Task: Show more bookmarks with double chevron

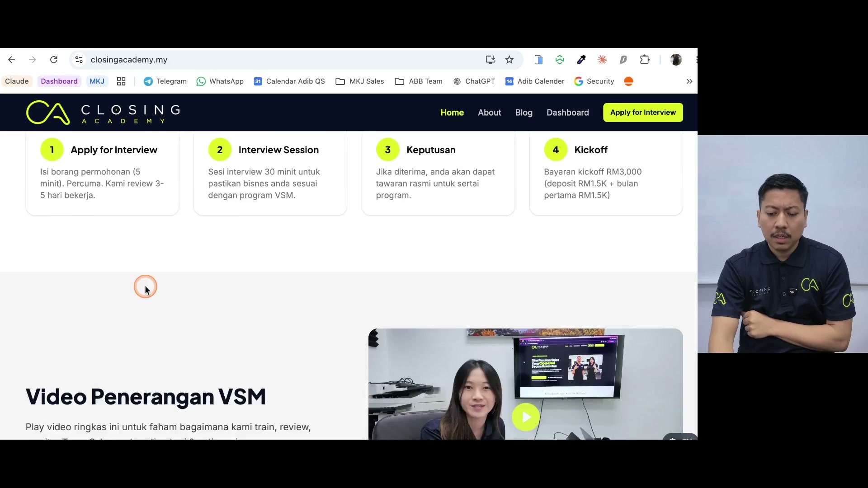Action: (x=689, y=81)
